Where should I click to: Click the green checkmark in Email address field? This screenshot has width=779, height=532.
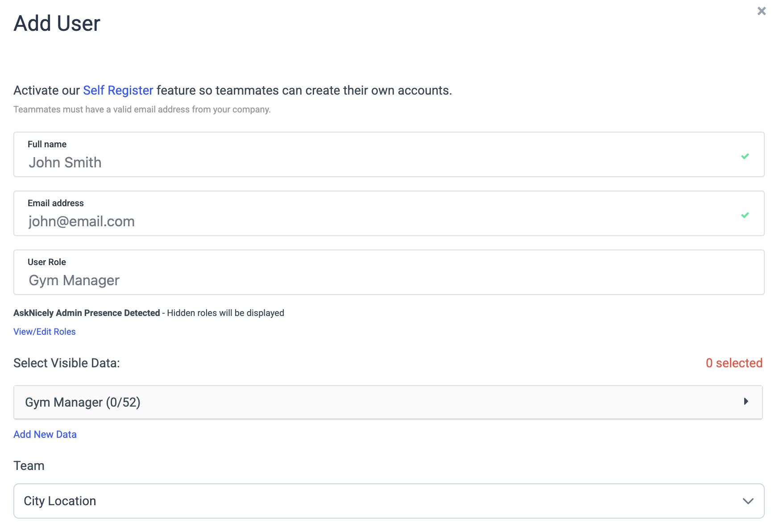pos(745,215)
